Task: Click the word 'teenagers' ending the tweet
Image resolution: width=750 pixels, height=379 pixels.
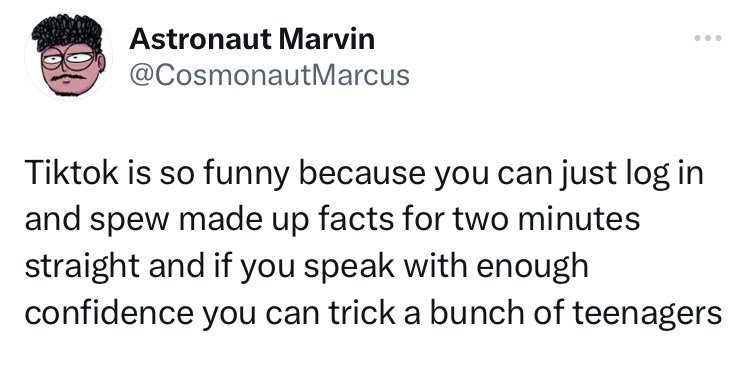Action: [647, 314]
